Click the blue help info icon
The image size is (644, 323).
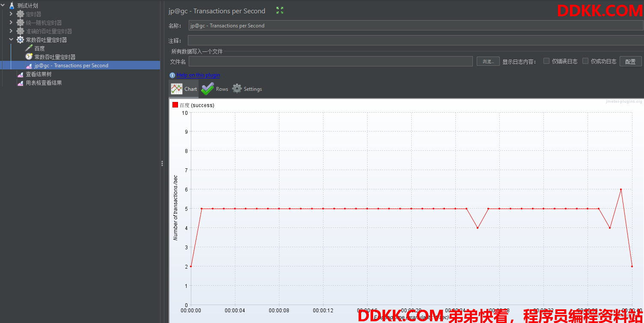coord(172,75)
